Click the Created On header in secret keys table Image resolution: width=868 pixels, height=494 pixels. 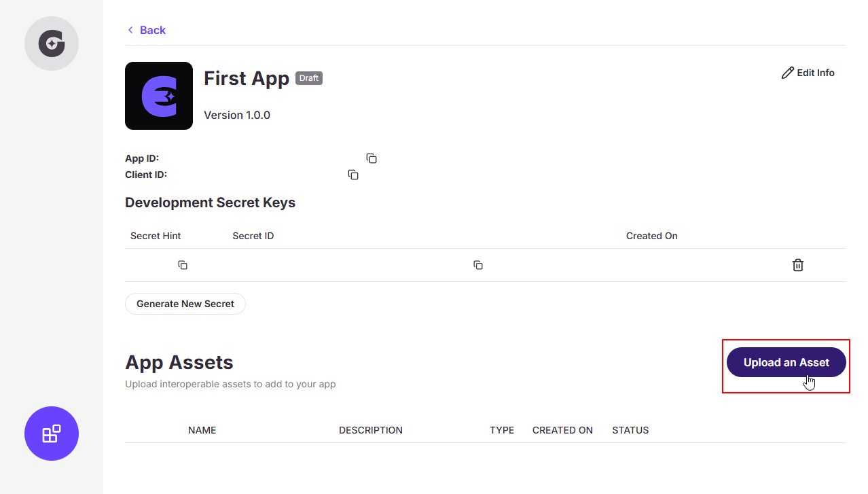[651, 236]
